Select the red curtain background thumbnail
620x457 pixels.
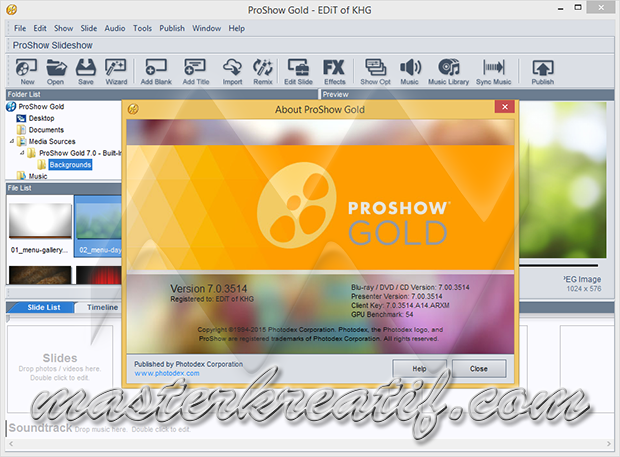(98, 275)
